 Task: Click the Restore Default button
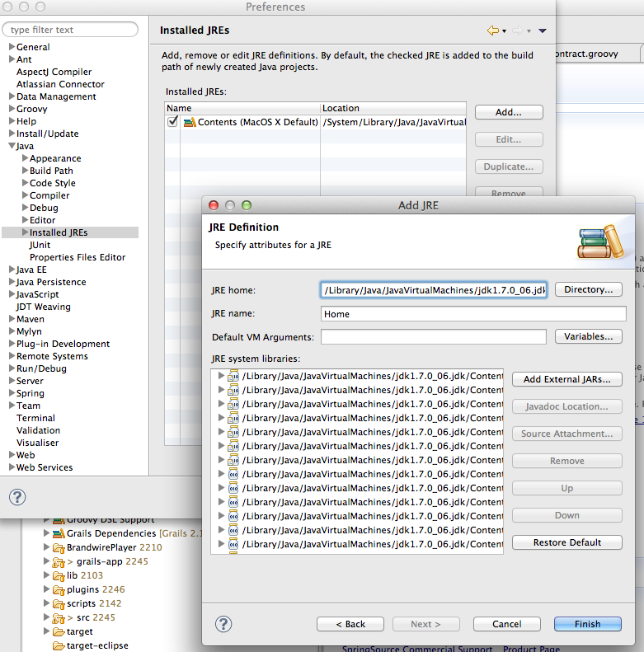click(567, 542)
